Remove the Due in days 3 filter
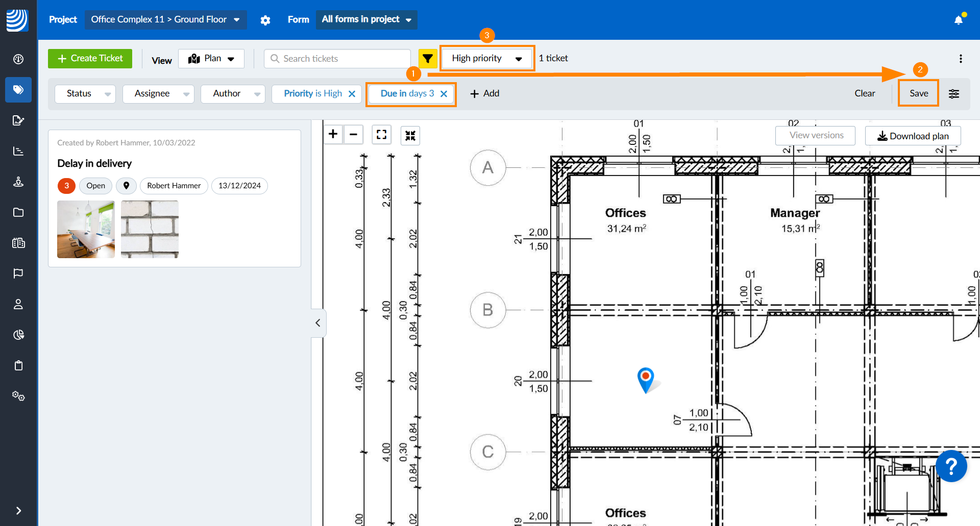The width and height of the screenshot is (980, 526). coord(444,94)
